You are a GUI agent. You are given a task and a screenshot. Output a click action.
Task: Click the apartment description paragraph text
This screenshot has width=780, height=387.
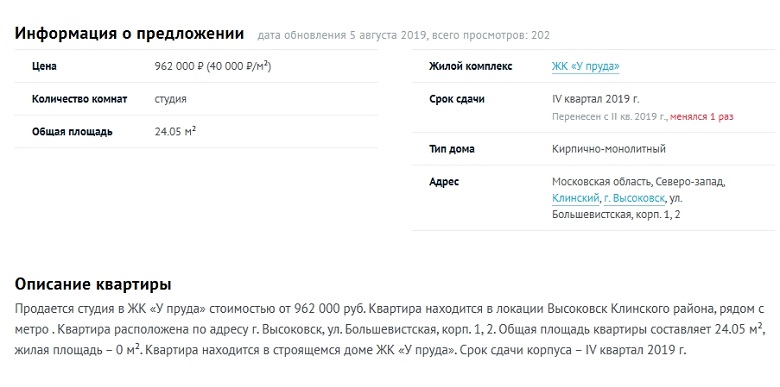tap(390, 328)
